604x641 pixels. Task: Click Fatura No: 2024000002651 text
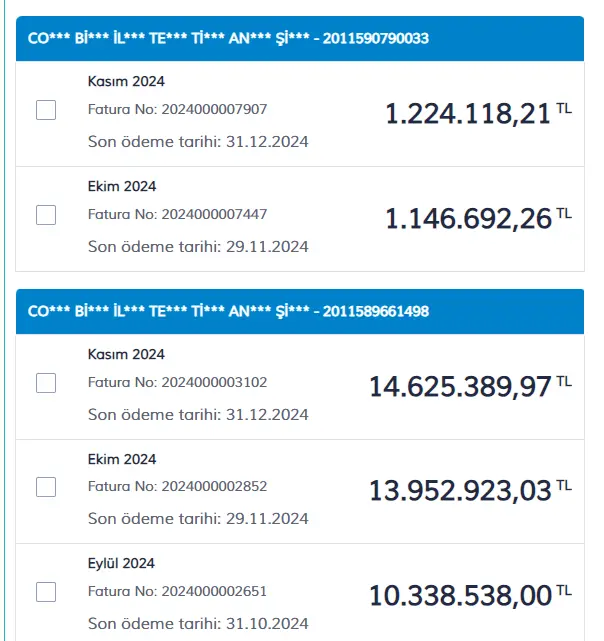click(177, 591)
